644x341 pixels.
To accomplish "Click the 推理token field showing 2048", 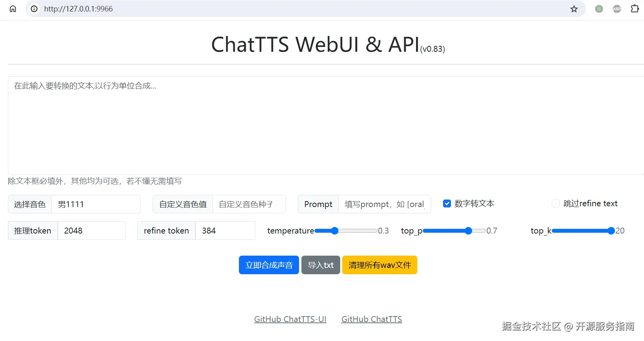I will coord(91,231).
